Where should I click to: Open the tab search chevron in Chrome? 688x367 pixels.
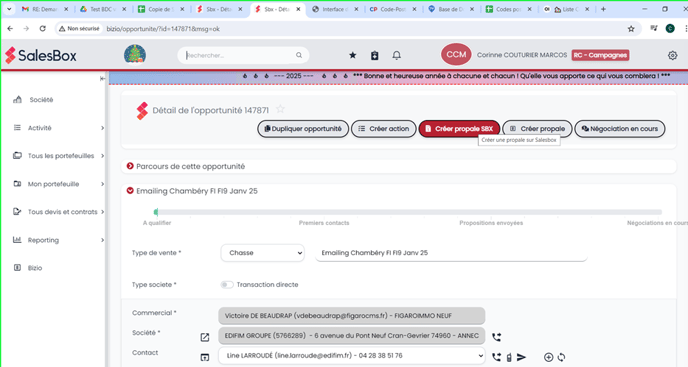9,9
